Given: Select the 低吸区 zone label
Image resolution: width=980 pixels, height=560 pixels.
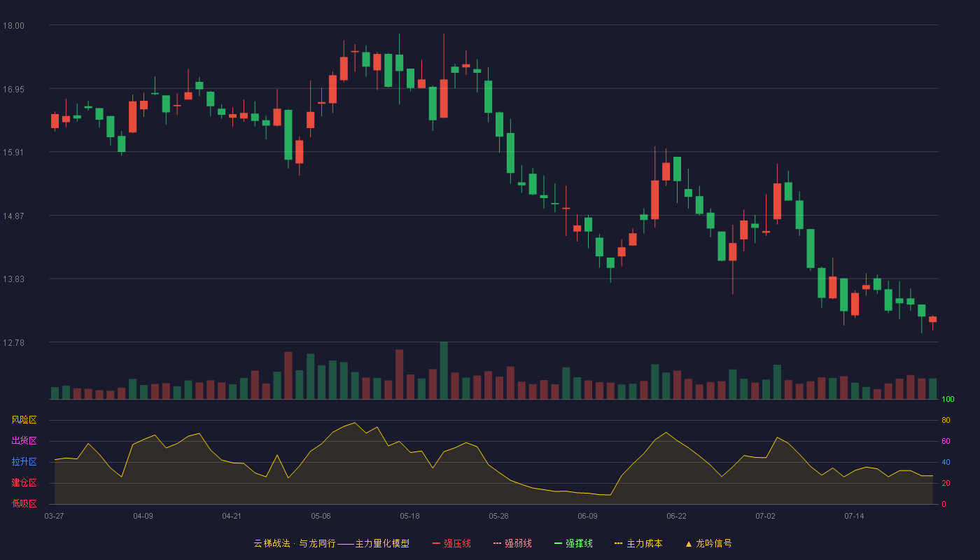Looking at the screenshot, I should (x=24, y=504).
